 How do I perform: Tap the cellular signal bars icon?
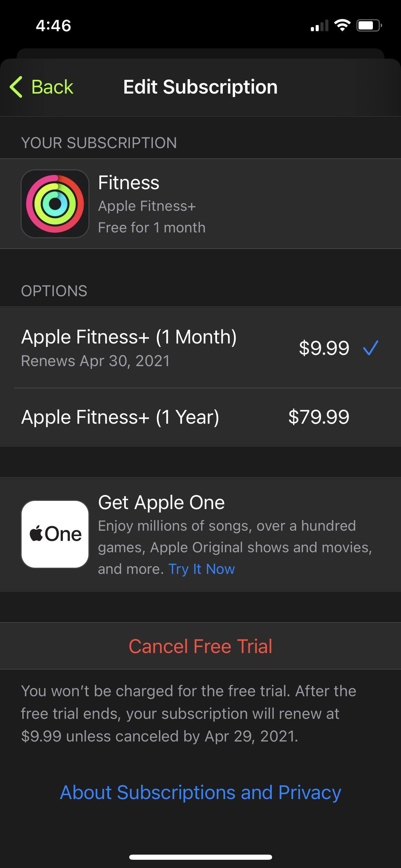pyautogui.click(x=319, y=26)
